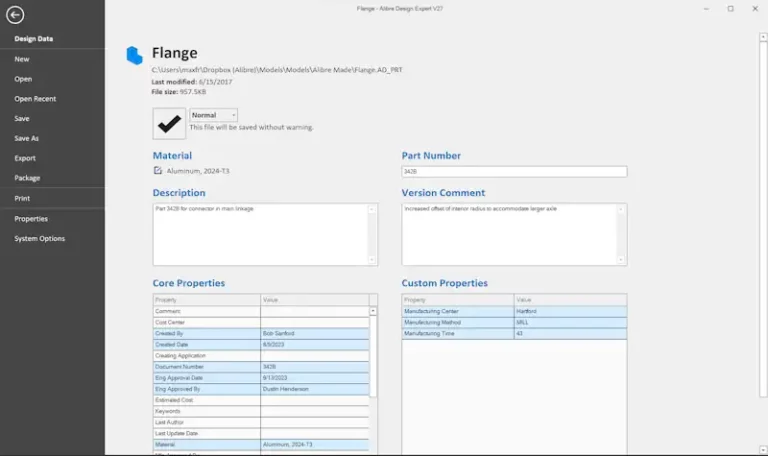Open Package from the sidebar

pyautogui.click(x=27, y=178)
